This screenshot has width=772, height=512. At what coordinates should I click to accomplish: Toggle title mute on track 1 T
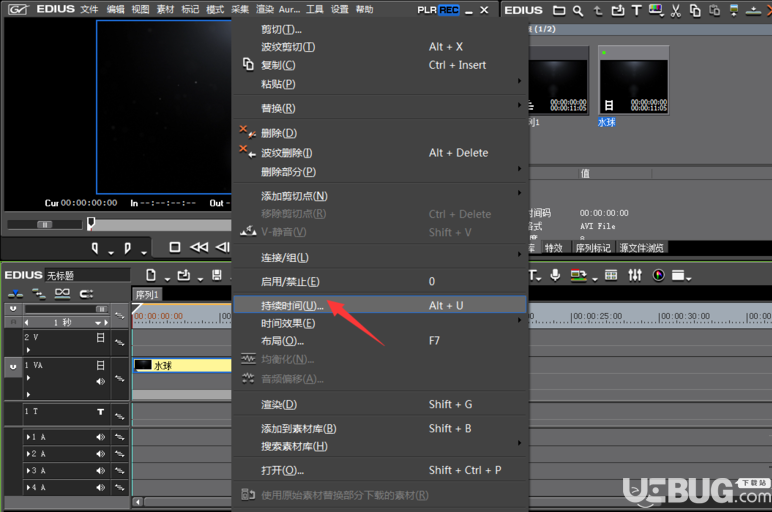(x=100, y=412)
